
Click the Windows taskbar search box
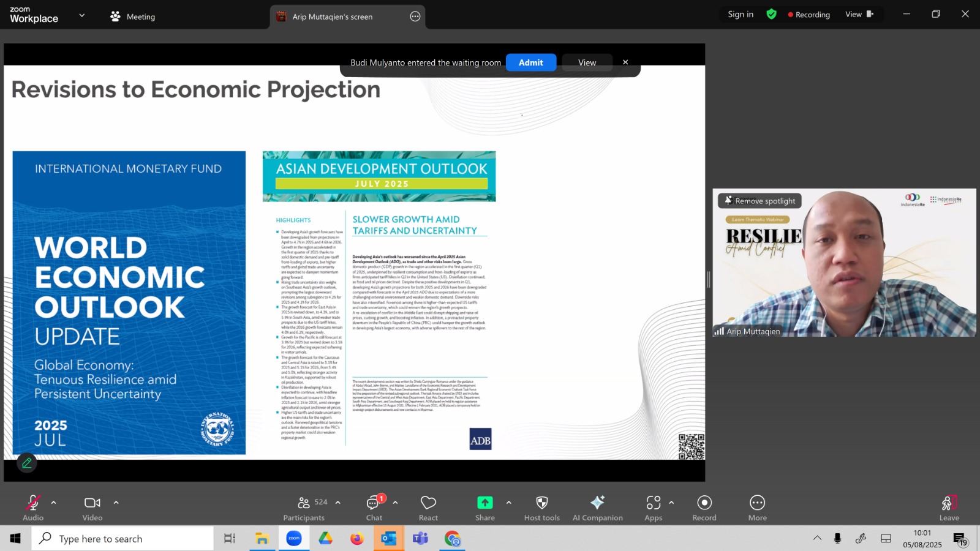[123, 539]
